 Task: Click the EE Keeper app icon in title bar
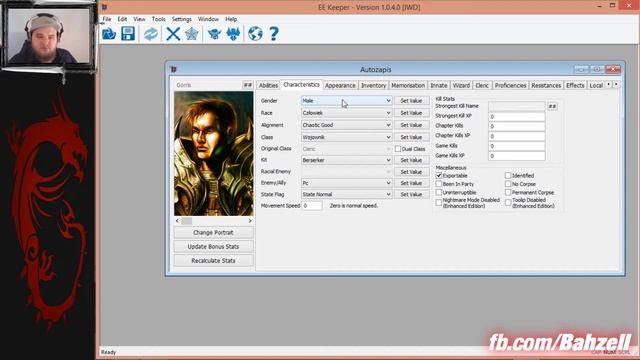(104, 7)
